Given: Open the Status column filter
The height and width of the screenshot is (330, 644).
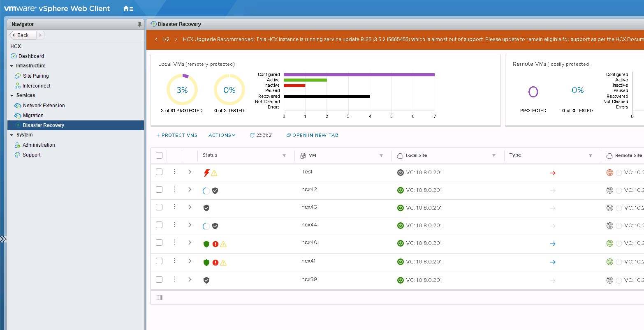Looking at the screenshot, I should click(284, 155).
